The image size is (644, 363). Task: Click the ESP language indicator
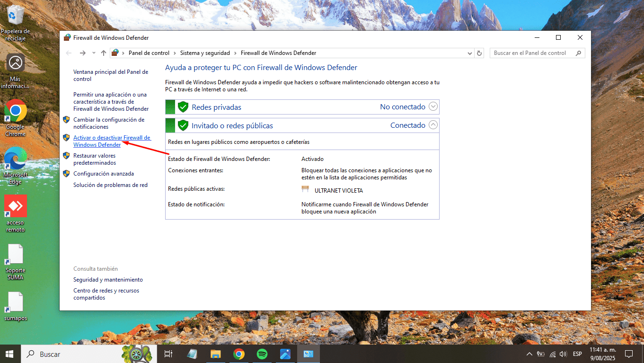tap(577, 354)
